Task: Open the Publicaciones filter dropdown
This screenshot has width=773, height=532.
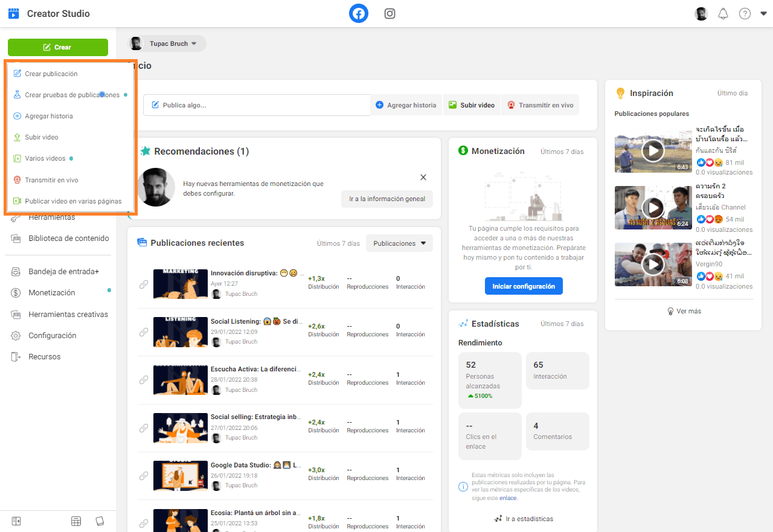Action: [x=399, y=243]
